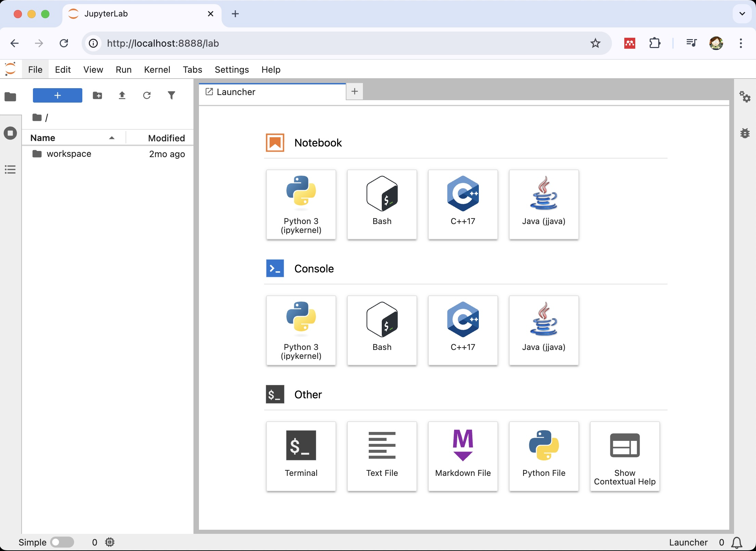Bookmark this page with the star
Screen dimensions: 756x551
595,43
